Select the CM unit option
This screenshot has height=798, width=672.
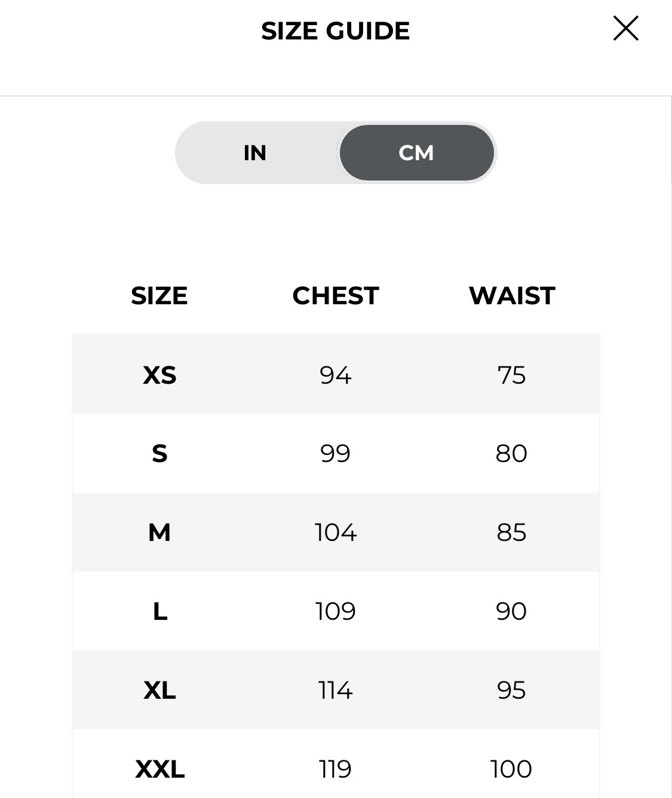(416, 153)
